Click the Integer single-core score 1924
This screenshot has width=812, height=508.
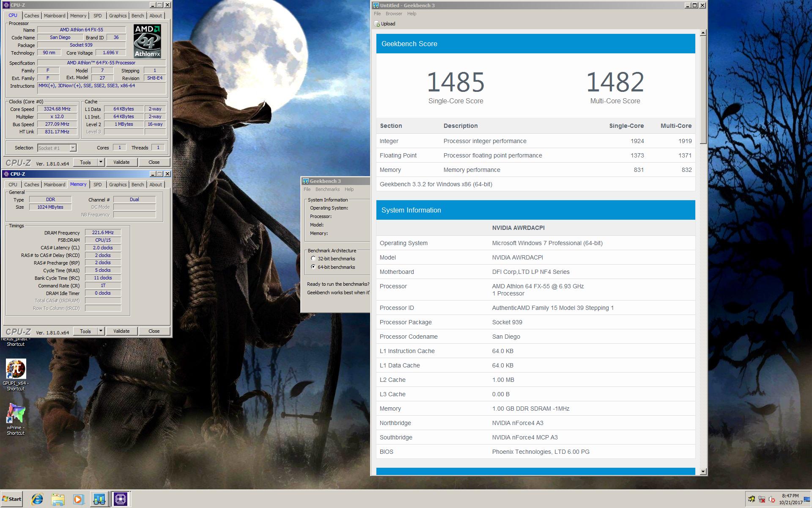pyautogui.click(x=637, y=141)
